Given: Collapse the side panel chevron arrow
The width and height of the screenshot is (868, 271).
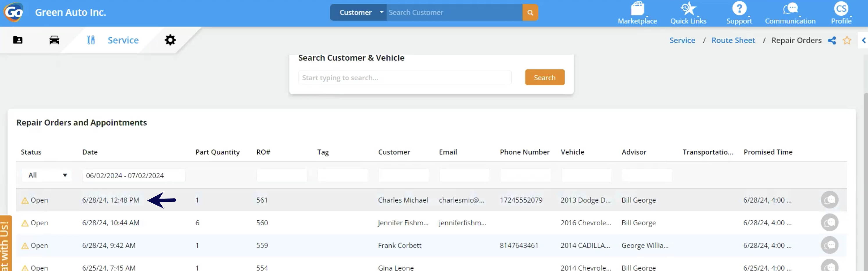Looking at the screenshot, I should tap(864, 40).
